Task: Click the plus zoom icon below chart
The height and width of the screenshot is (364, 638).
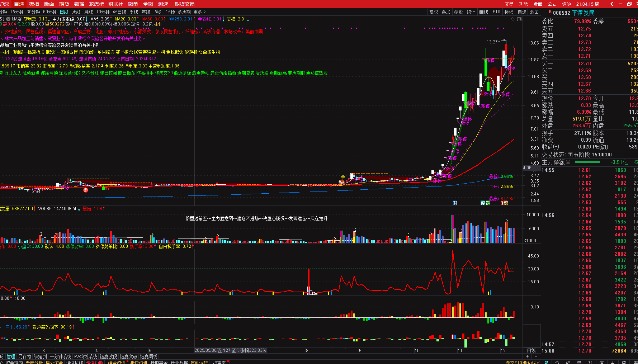Action: 527,356
